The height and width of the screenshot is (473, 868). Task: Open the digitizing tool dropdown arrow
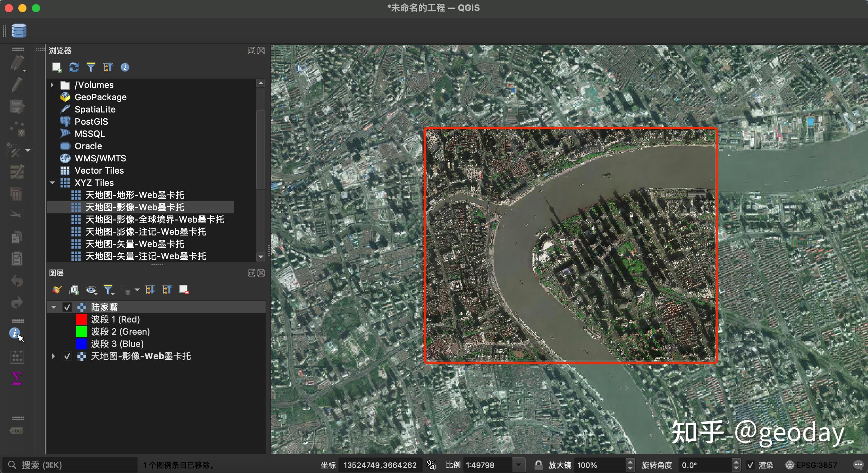(28, 150)
